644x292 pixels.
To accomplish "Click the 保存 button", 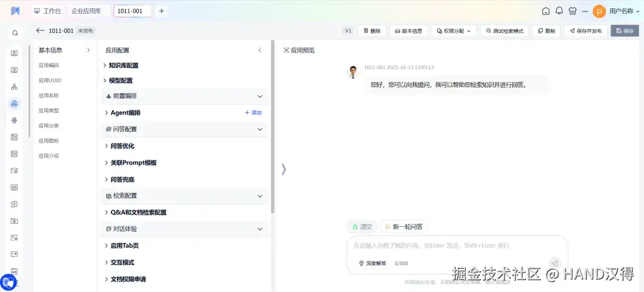I will point(625,31).
